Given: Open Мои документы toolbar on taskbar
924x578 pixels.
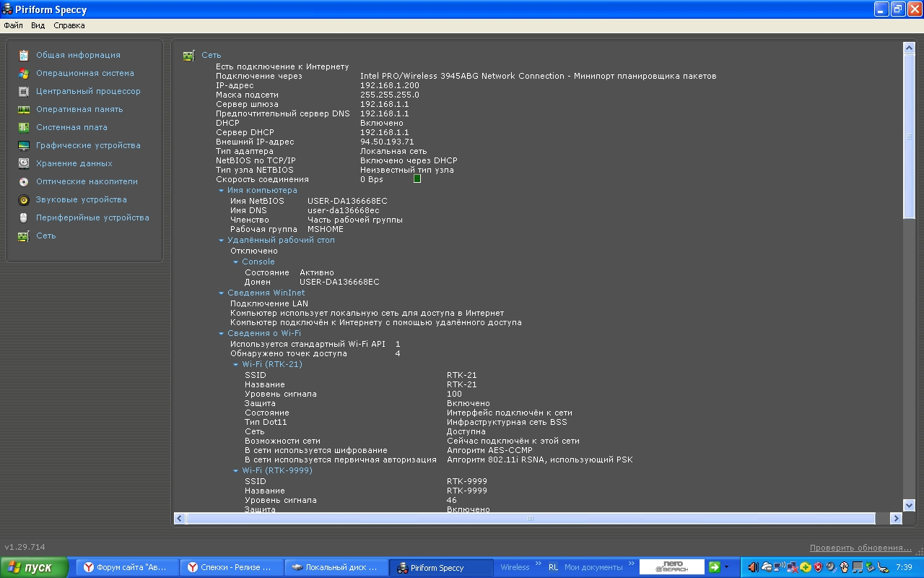Looking at the screenshot, I should coord(593,567).
